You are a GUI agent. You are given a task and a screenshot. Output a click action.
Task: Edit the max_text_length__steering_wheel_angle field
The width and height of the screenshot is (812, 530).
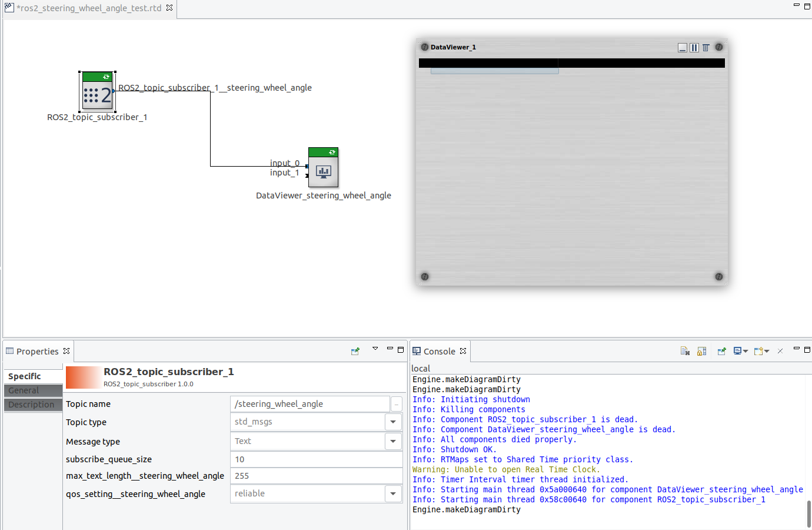coord(316,476)
